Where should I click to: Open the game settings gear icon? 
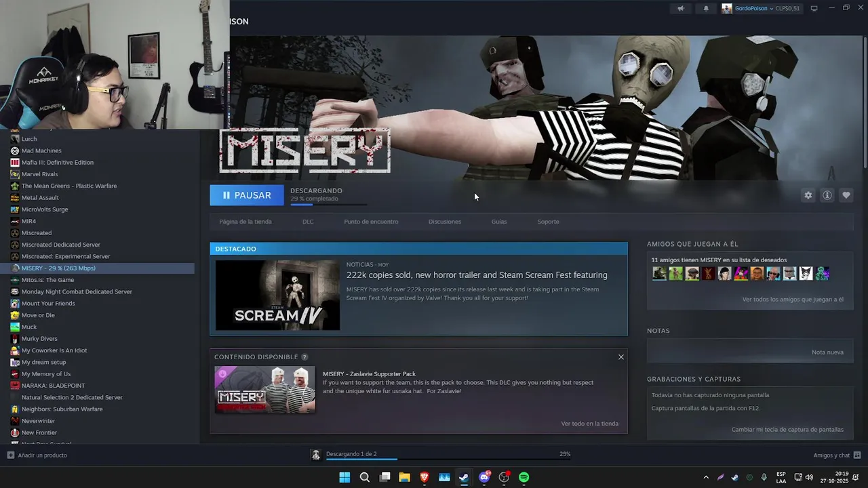click(808, 195)
